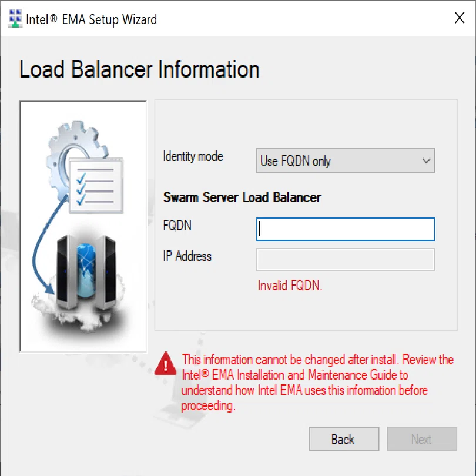Click the 'Swarm Server Load Balancer' heading
476x476 pixels.
click(242, 197)
